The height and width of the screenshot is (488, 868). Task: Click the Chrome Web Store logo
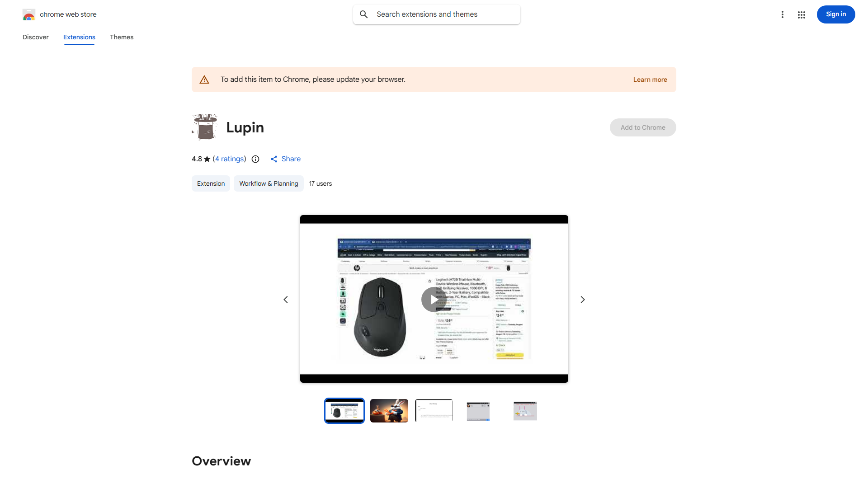tap(28, 14)
